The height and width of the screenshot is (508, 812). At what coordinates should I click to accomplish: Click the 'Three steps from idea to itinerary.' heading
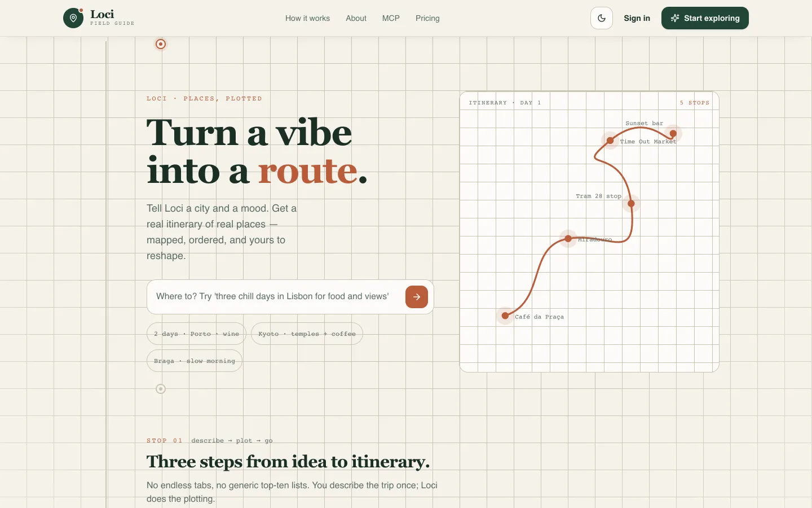click(x=288, y=462)
